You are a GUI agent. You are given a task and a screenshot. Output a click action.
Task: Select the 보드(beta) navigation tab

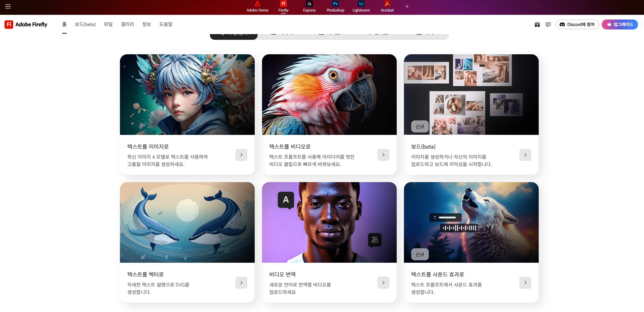click(x=85, y=24)
